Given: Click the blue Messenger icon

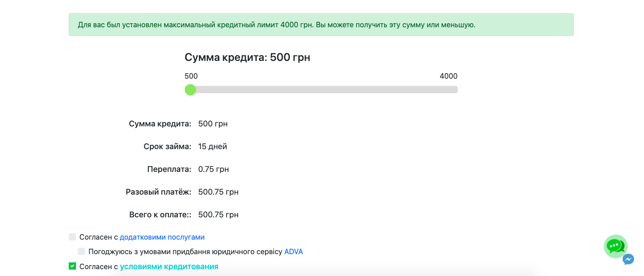Looking at the screenshot, I should tap(629, 260).
